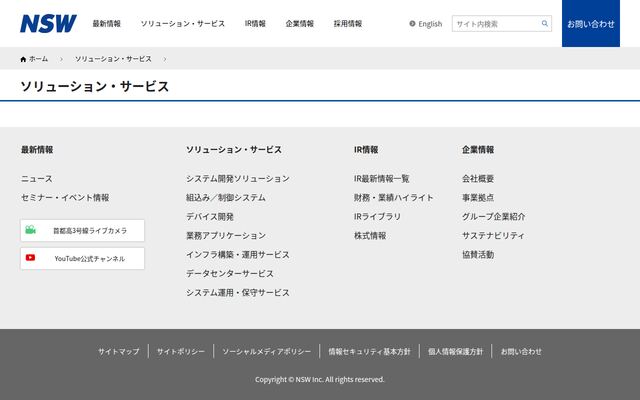Open サイトマップ in bottom bar
The image size is (640, 400).
click(118, 351)
